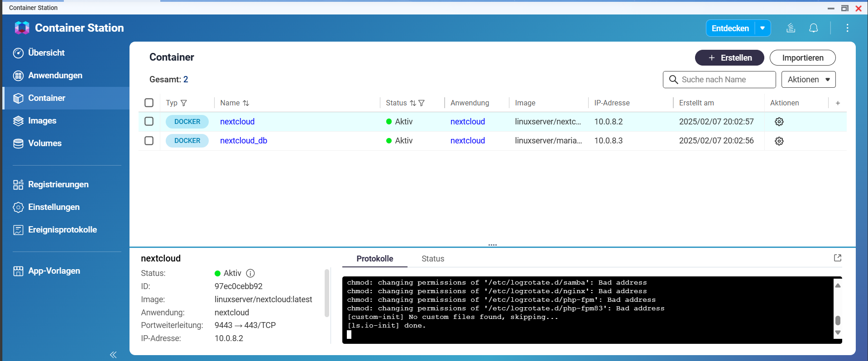
Task: Open gear actions for nextcloud container
Action: pyautogui.click(x=779, y=122)
